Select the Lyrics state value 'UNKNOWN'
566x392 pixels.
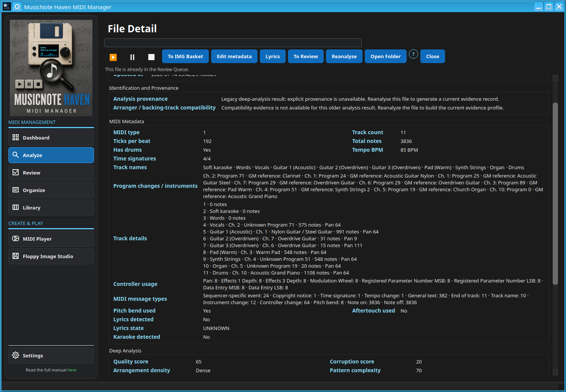(x=216, y=328)
